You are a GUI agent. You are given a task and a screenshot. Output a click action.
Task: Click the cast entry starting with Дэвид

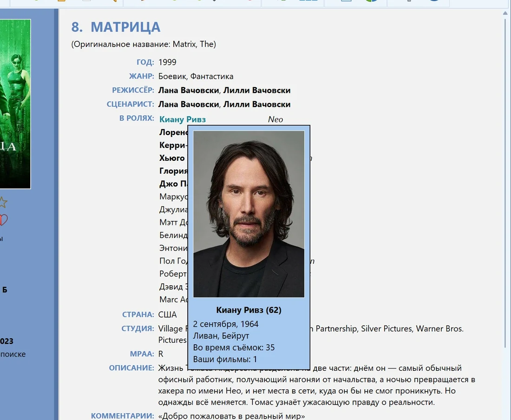pos(173,287)
